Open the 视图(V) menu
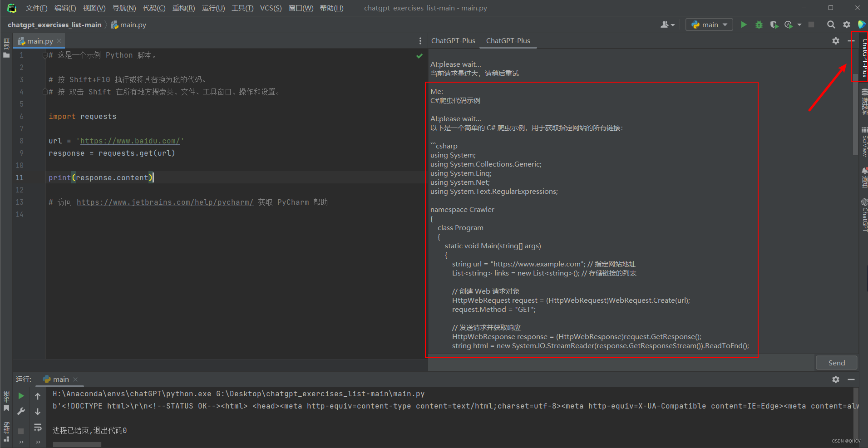Image resolution: width=868 pixels, height=448 pixels. pyautogui.click(x=94, y=8)
